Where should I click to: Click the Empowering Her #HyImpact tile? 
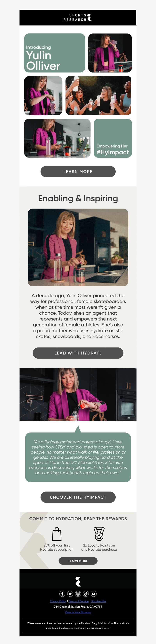pos(113,138)
